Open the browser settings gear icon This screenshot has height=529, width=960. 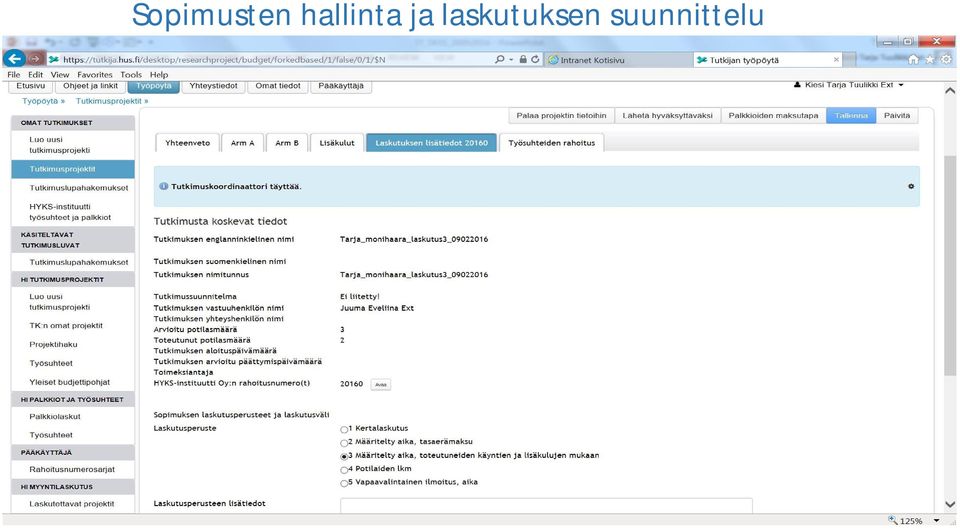coord(947,59)
